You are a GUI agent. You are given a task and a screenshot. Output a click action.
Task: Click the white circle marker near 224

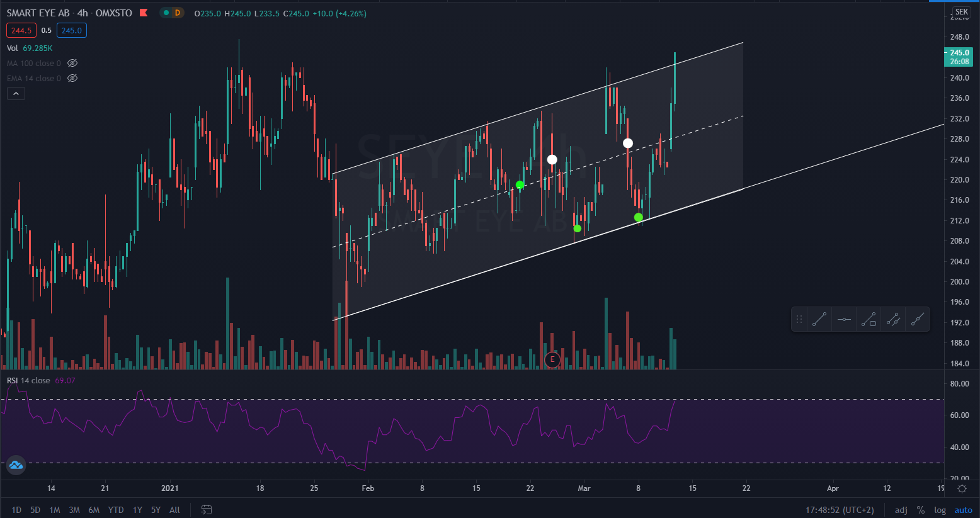click(552, 159)
